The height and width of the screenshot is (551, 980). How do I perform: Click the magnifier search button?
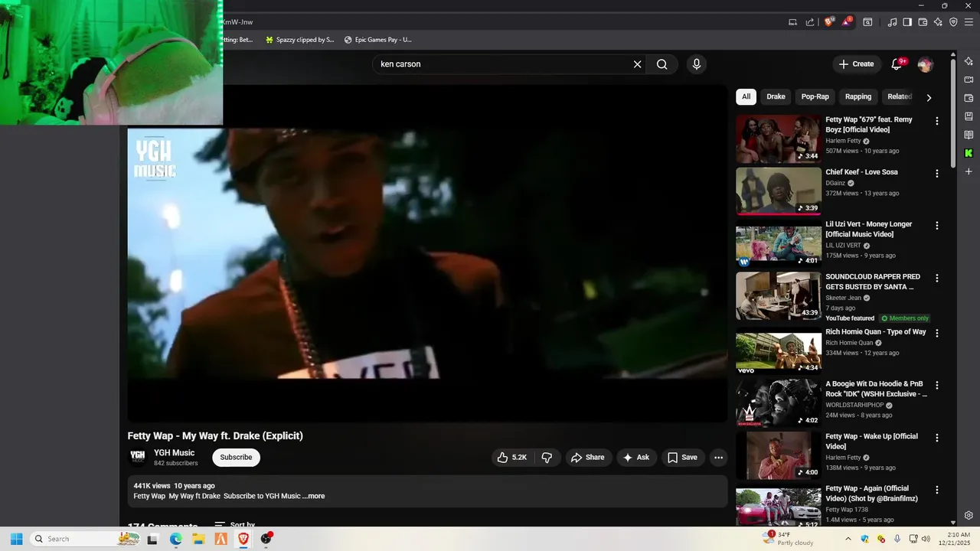point(662,64)
